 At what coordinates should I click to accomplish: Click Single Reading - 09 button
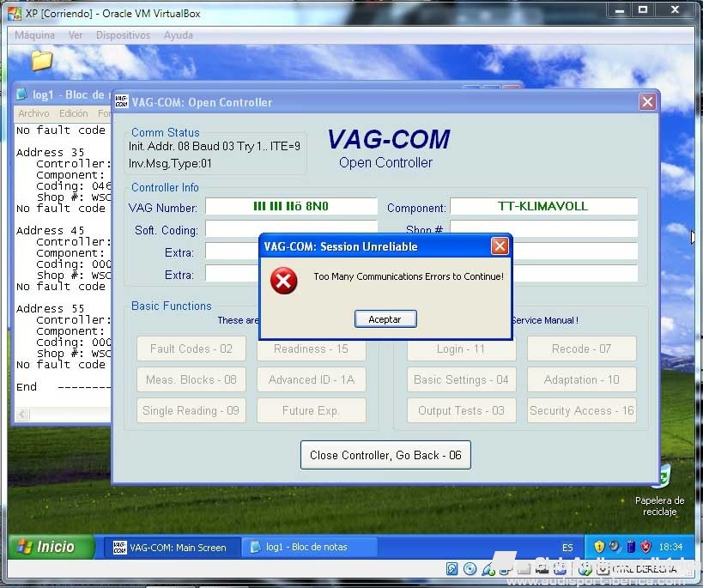pos(191,410)
